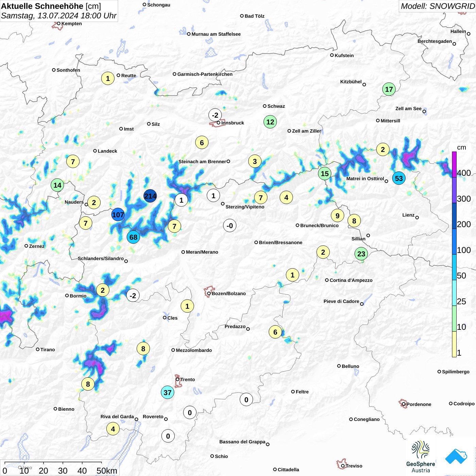Select the Zell am See label
This screenshot has width=476, height=476.
[x=408, y=108]
